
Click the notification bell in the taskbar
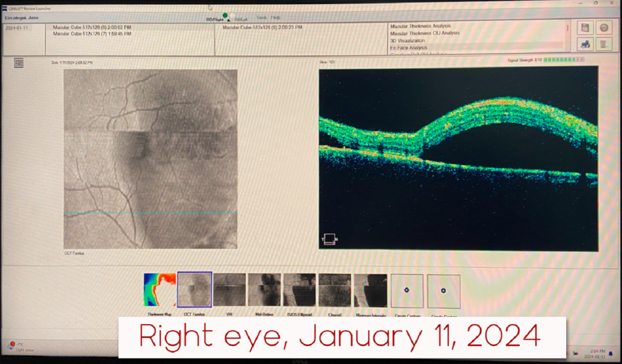click(611, 353)
